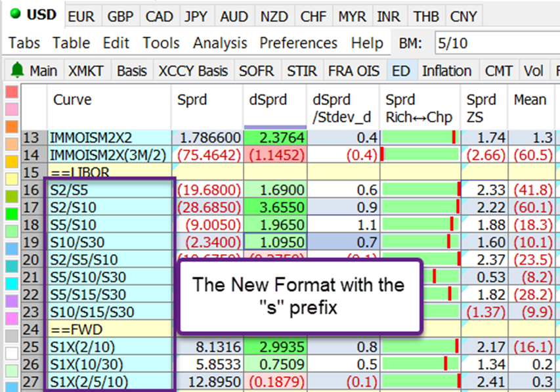This screenshot has width=560, height=392.
Task: Open the XCCY Basis tab
Action: click(193, 70)
